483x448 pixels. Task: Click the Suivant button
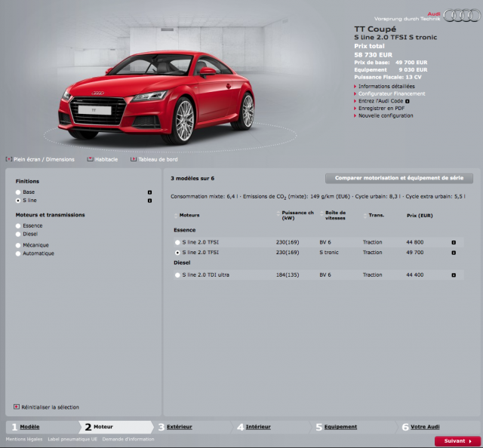pyautogui.click(x=457, y=441)
